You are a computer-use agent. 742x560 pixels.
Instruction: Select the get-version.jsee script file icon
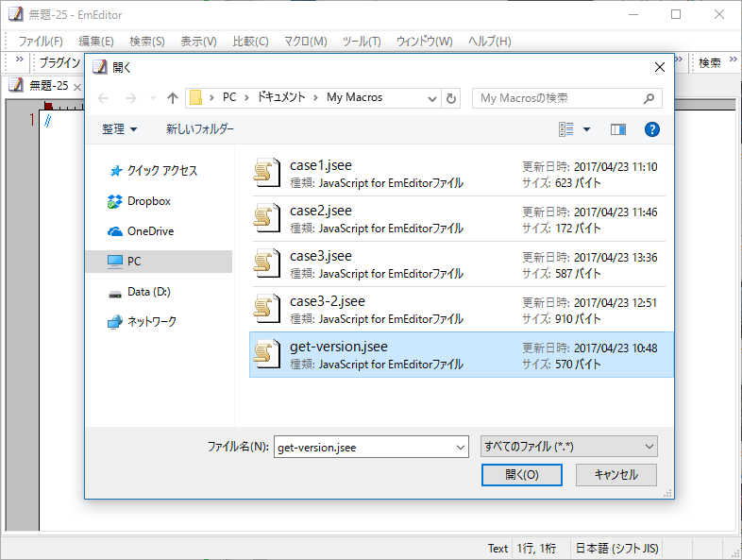tap(267, 354)
